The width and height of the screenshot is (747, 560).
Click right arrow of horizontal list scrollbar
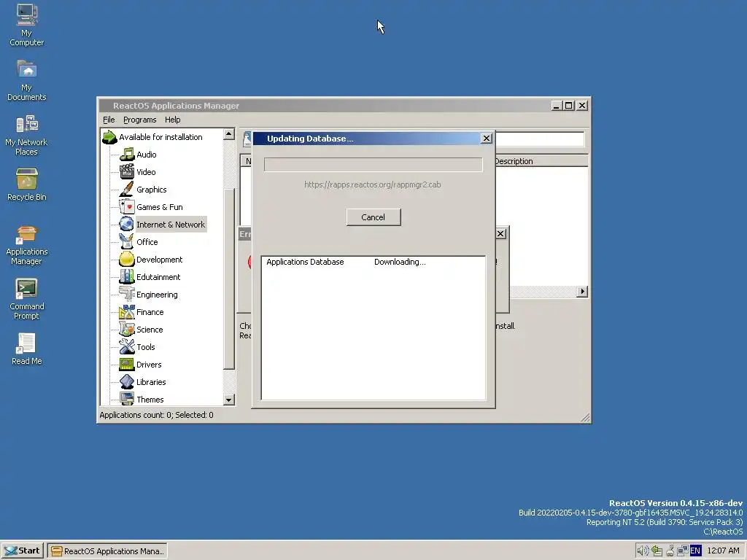tap(581, 292)
